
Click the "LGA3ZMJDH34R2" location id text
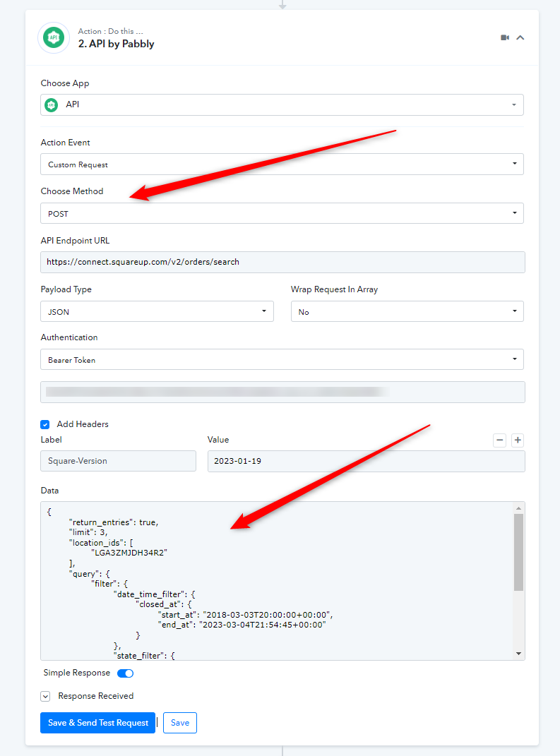[129, 553]
